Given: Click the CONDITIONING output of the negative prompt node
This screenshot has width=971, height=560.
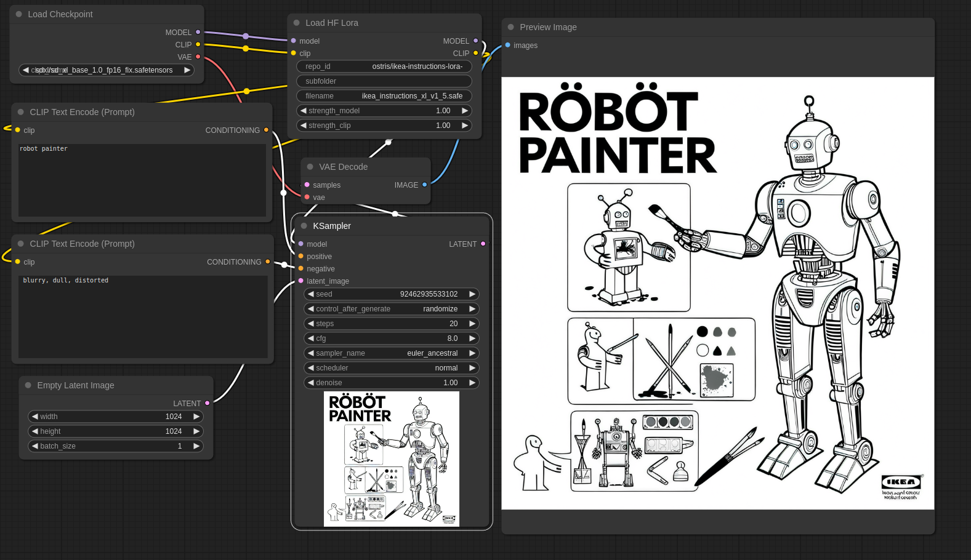Looking at the screenshot, I should [x=268, y=262].
